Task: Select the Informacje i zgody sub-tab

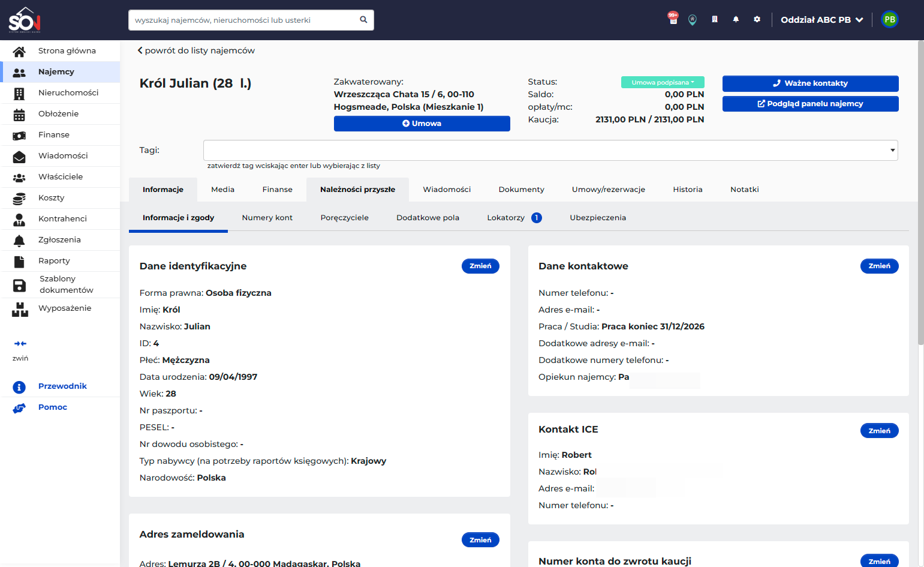Action: point(179,218)
